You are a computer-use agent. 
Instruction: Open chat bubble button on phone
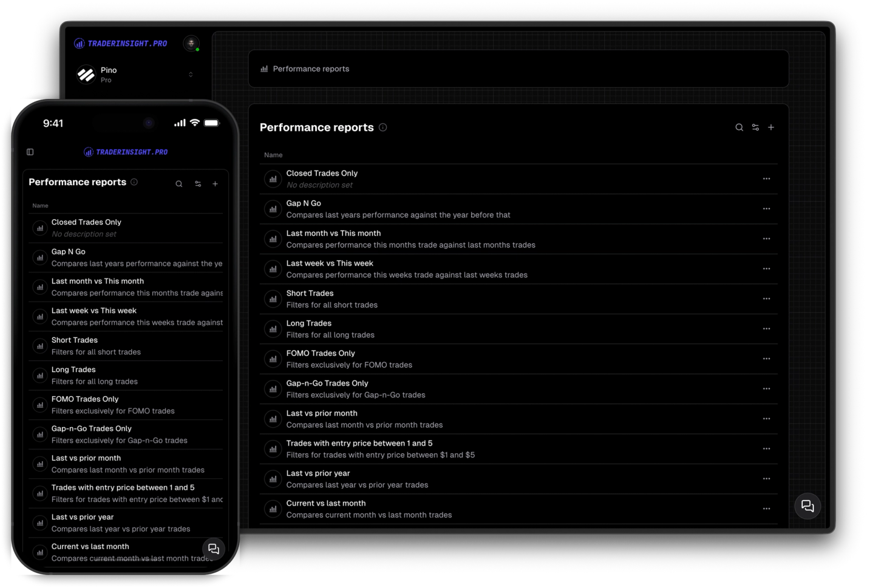tap(214, 549)
